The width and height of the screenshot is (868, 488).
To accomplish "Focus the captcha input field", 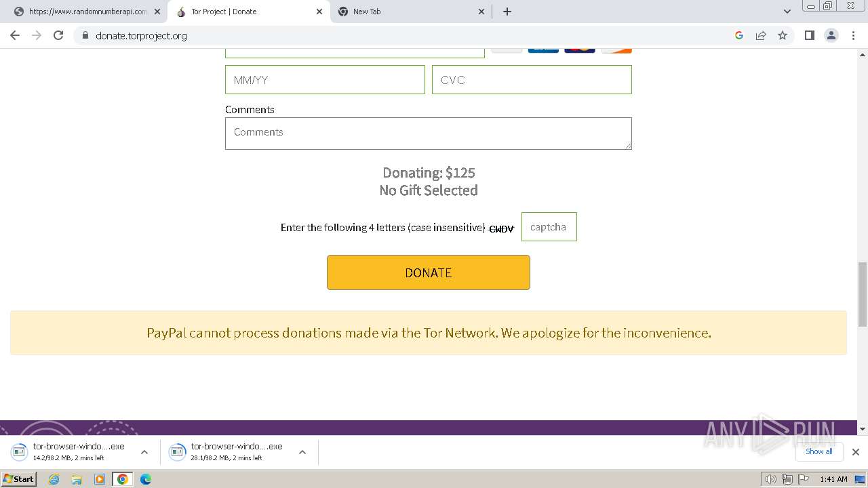I will pyautogui.click(x=549, y=227).
